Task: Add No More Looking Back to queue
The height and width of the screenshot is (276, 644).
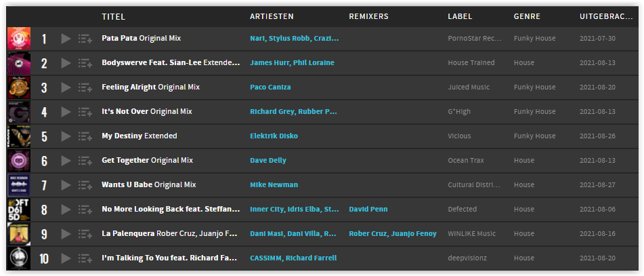Action: (85, 210)
